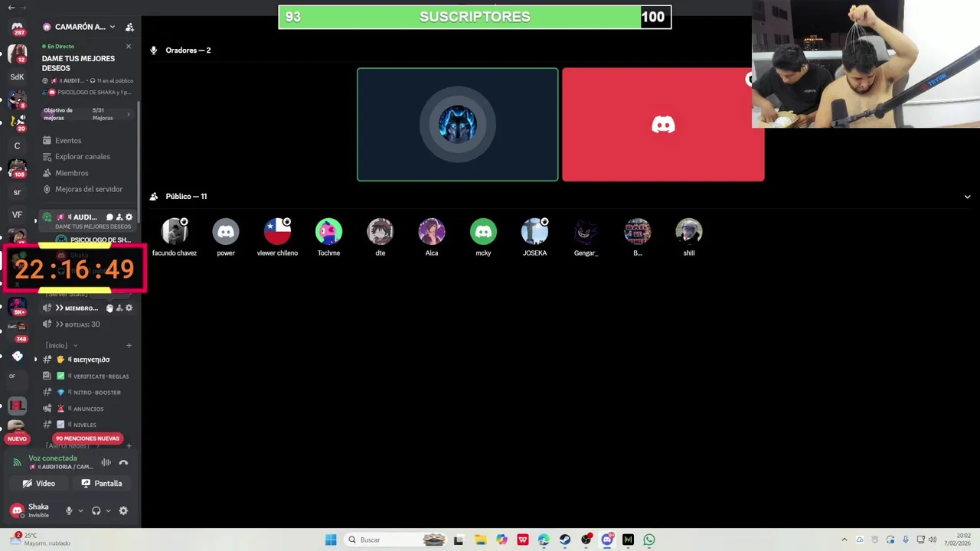Viewport: 980px width, 551px height.
Task: Select server icon with 748 badge
Action: tap(17, 331)
